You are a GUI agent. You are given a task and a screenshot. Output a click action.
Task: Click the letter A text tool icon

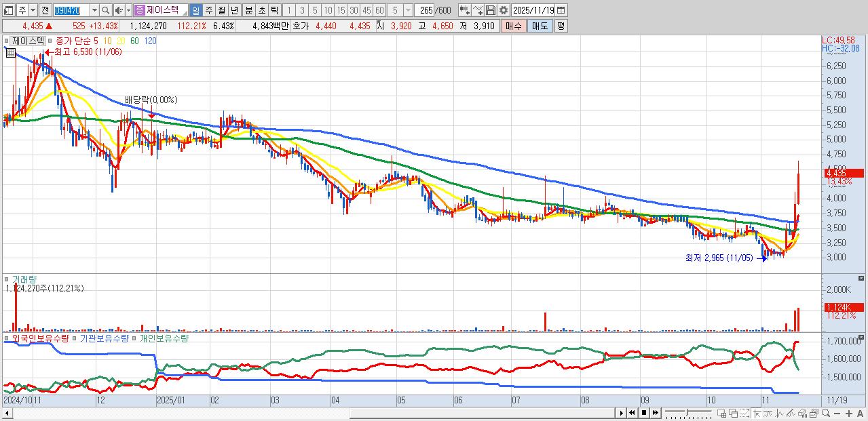tap(861, 413)
